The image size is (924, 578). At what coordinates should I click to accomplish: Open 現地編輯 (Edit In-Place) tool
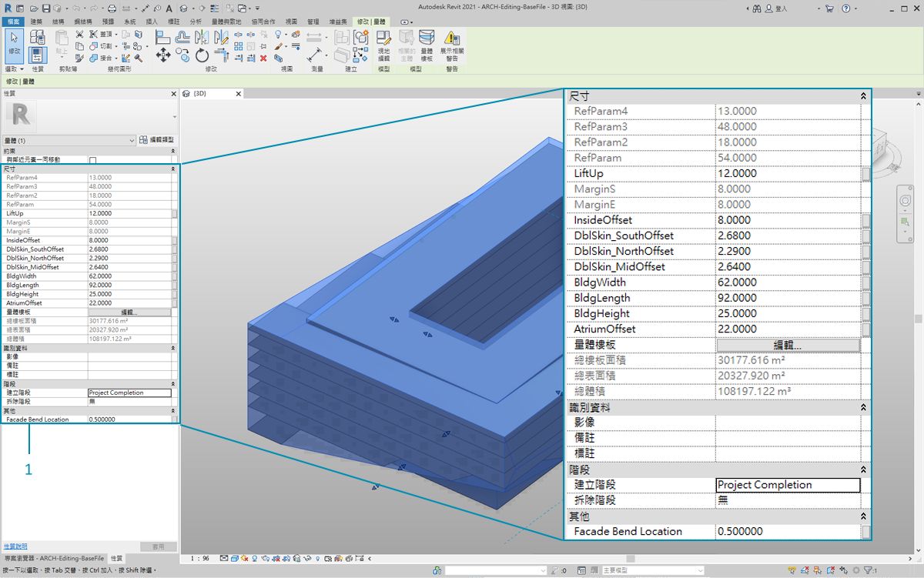(x=383, y=46)
